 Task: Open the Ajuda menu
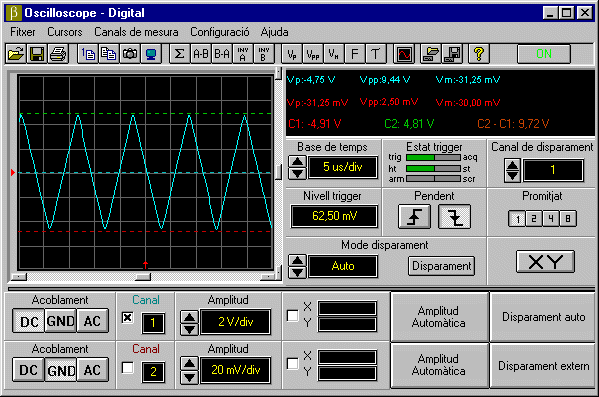point(274,32)
